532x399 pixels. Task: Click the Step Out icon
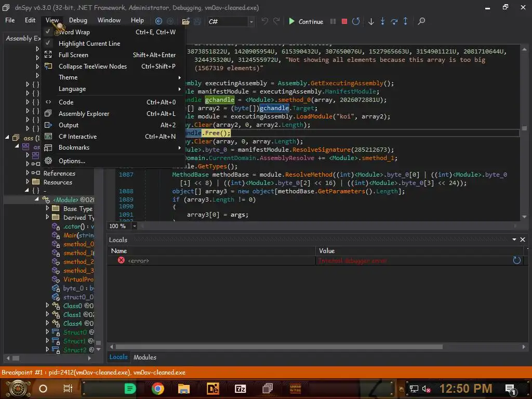coord(405,21)
